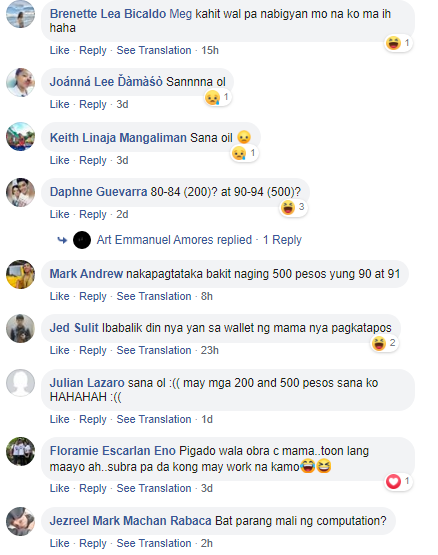Open haha reactions on Daphne Guevarra's comment
The height and width of the screenshot is (555, 438).
click(x=293, y=207)
